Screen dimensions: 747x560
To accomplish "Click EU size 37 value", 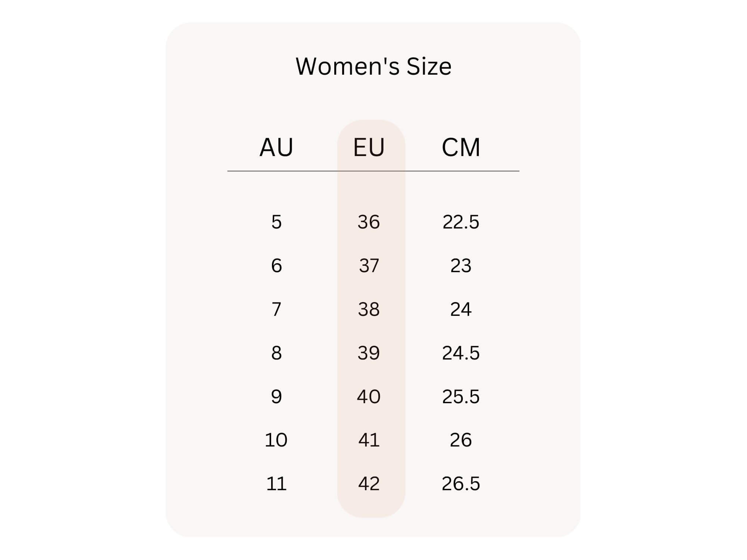I will (369, 266).
